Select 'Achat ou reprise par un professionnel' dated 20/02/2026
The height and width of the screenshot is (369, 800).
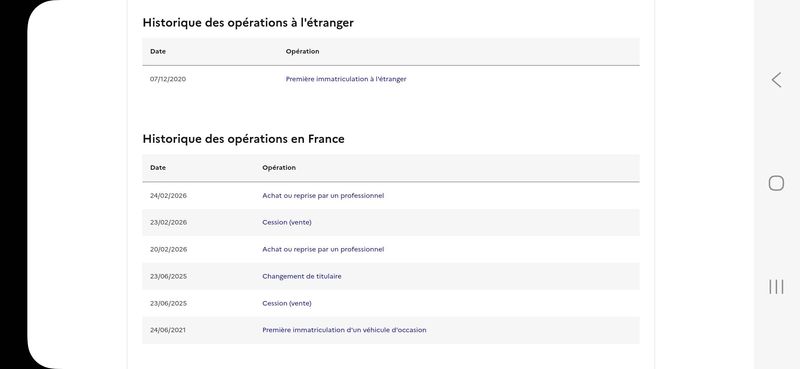[323, 250]
